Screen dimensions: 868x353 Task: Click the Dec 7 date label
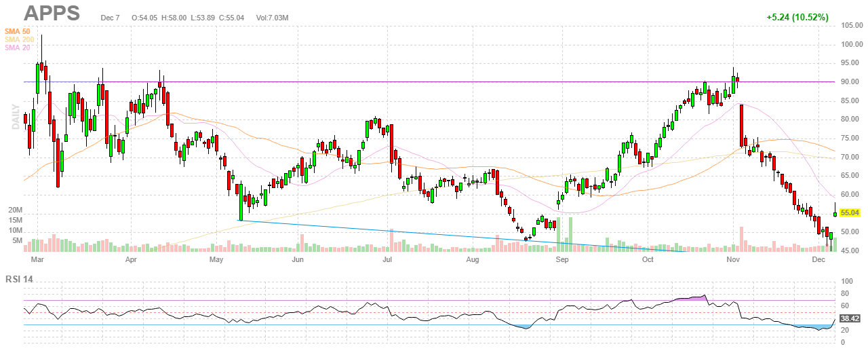pyautogui.click(x=110, y=18)
